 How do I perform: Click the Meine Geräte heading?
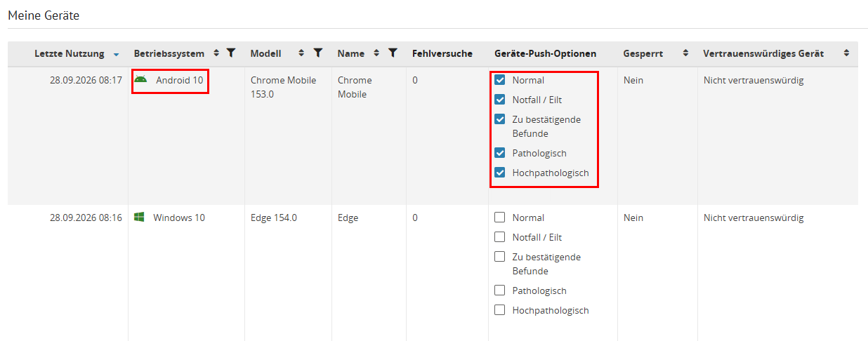(x=44, y=15)
